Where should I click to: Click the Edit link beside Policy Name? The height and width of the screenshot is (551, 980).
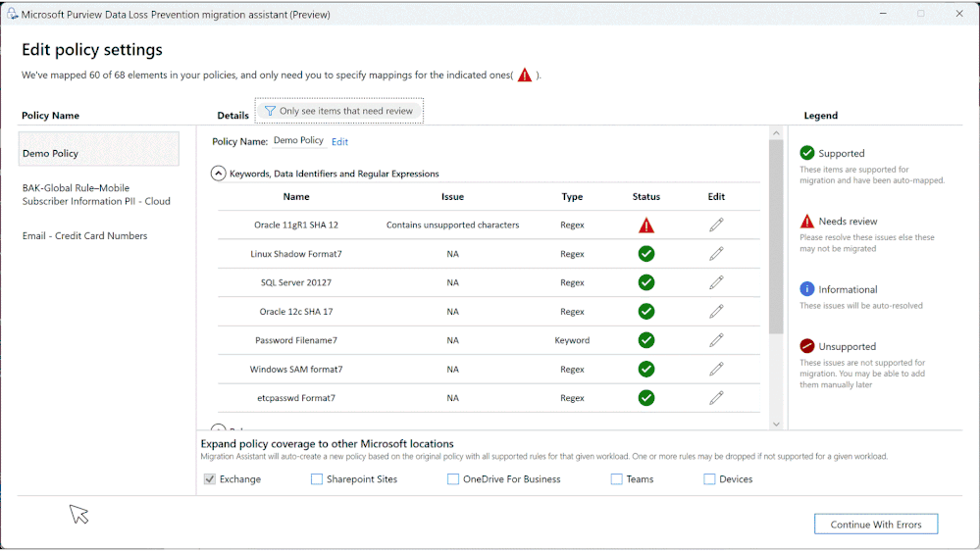[339, 142]
